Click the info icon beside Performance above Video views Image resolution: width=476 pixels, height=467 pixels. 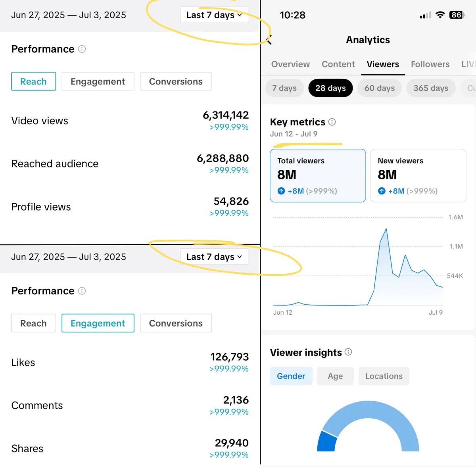point(82,49)
